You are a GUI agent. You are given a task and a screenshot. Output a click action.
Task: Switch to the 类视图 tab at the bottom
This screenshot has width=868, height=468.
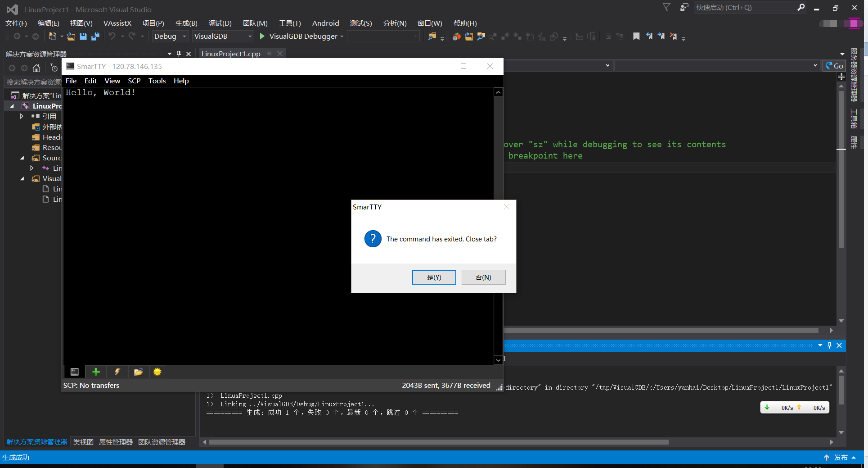pyautogui.click(x=83, y=442)
